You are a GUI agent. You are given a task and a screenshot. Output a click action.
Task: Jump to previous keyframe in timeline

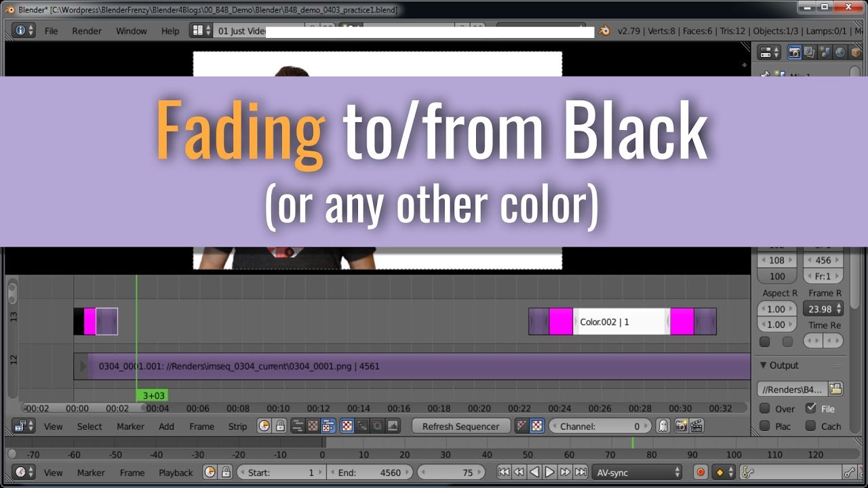pyautogui.click(x=519, y=472)
